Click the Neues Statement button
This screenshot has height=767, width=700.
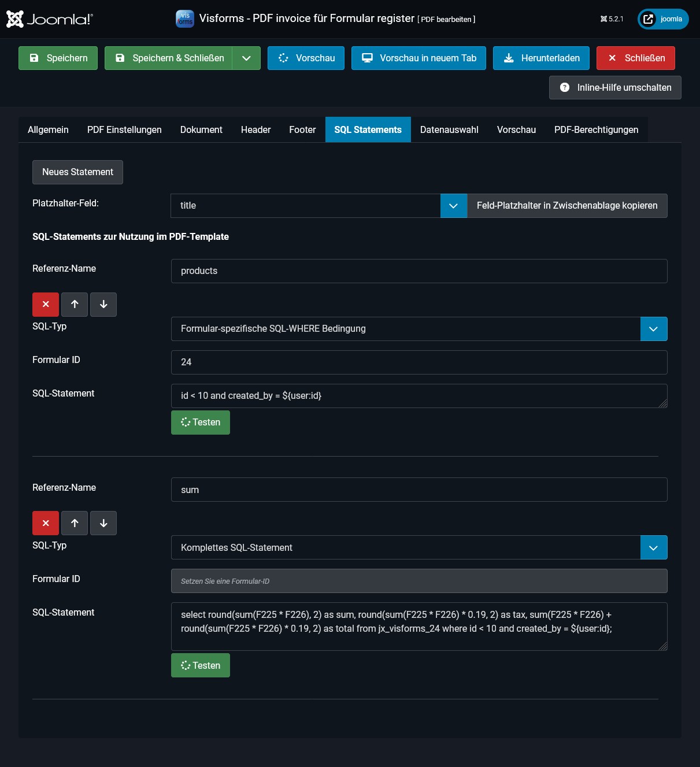point(77,172)
